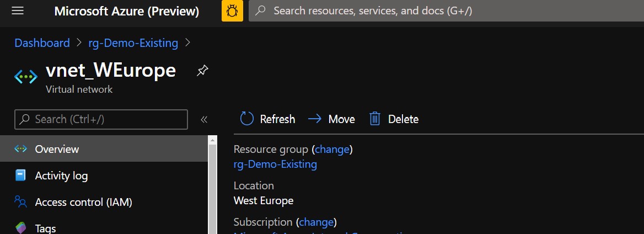The height and width of the screenshot is (234, 644).
Task: Click the Move arrow icon
Action: 315,119
